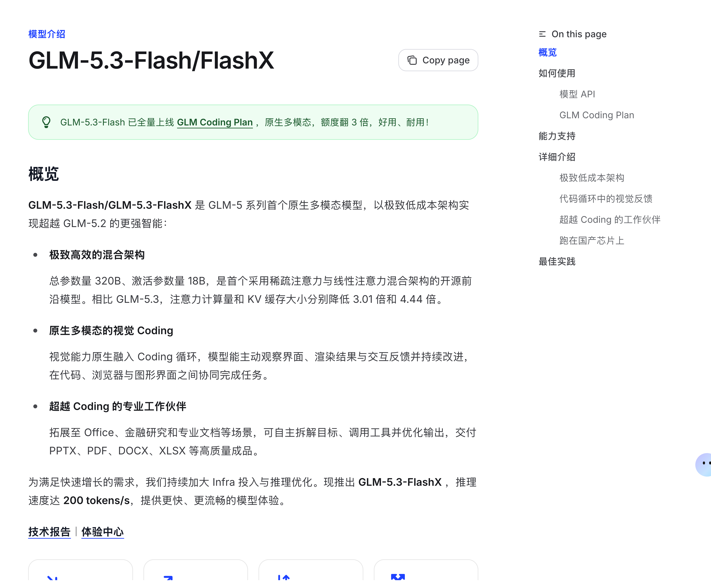Select 跑在国产芯片上 outline entry
The height and width of the screenshot is (588, 711).
pyautogui.click(x=592, y=241)
